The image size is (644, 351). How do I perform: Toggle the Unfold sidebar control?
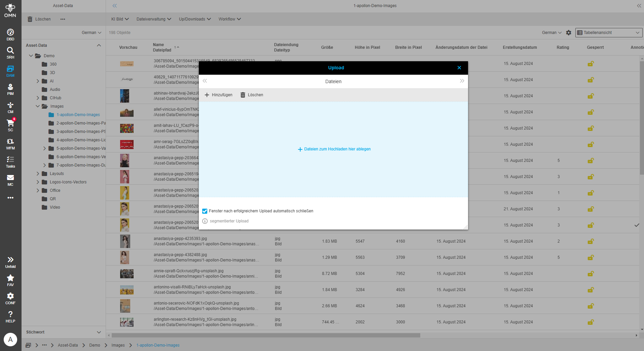(x=10, y=260)
